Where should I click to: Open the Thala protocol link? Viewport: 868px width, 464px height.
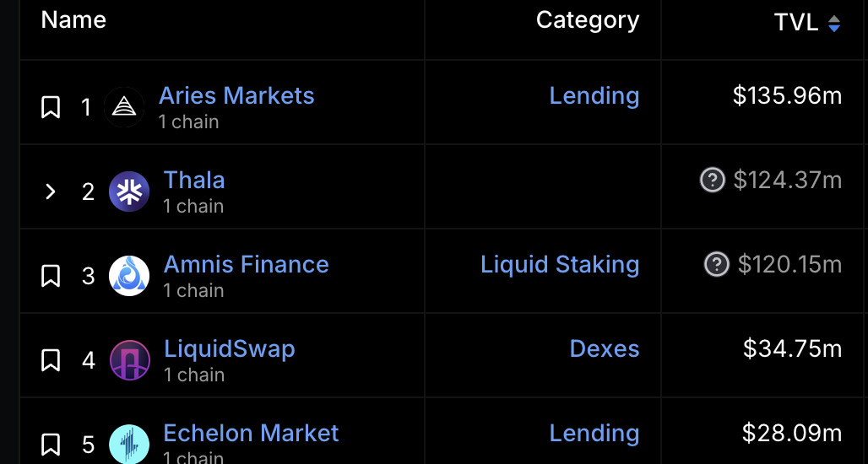(194, 181)
